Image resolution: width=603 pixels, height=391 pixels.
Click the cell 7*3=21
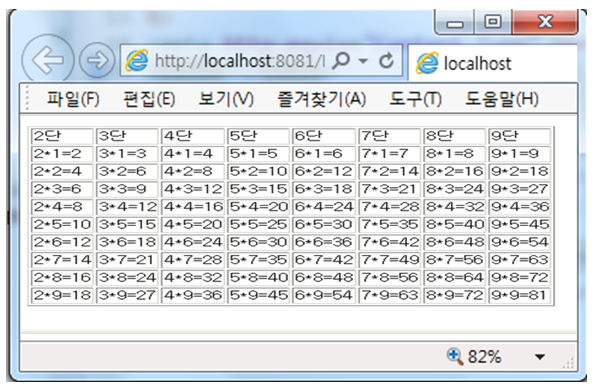(x=390, y=189)
